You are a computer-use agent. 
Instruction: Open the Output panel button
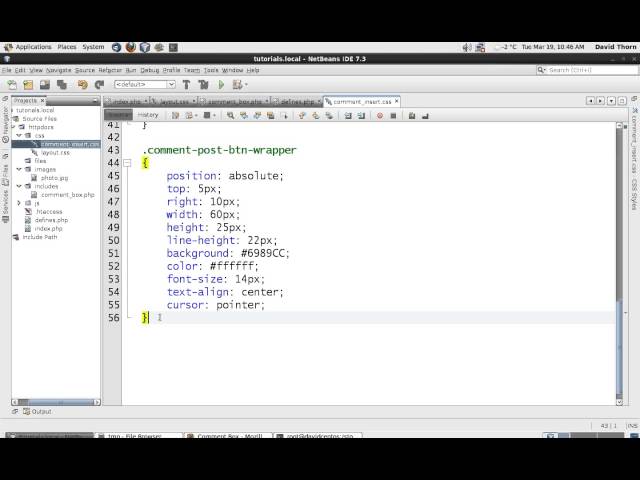(x=38, y=411)
